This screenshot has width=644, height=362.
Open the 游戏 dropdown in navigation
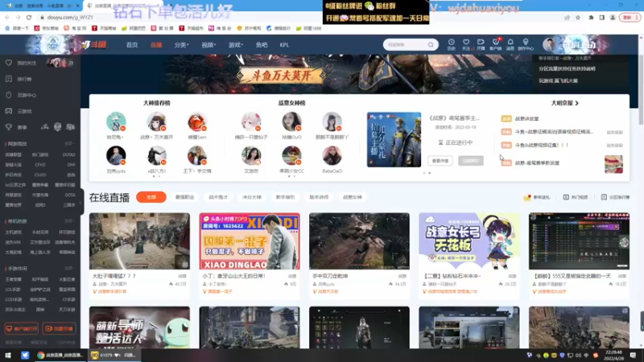(x=236, y=45)
